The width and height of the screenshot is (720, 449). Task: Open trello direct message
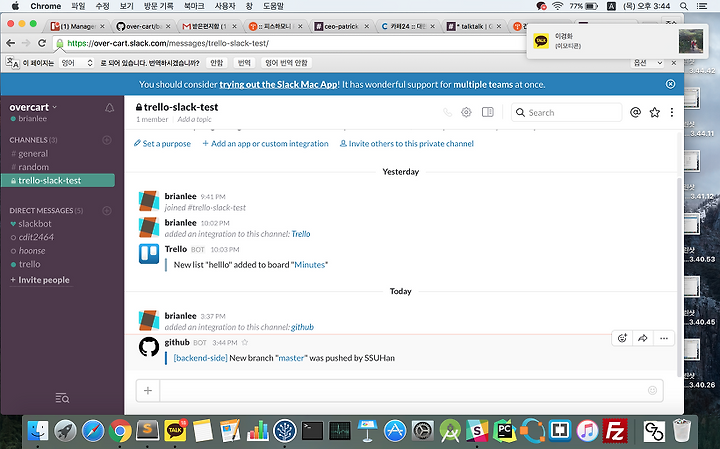[x=29, y=264]
